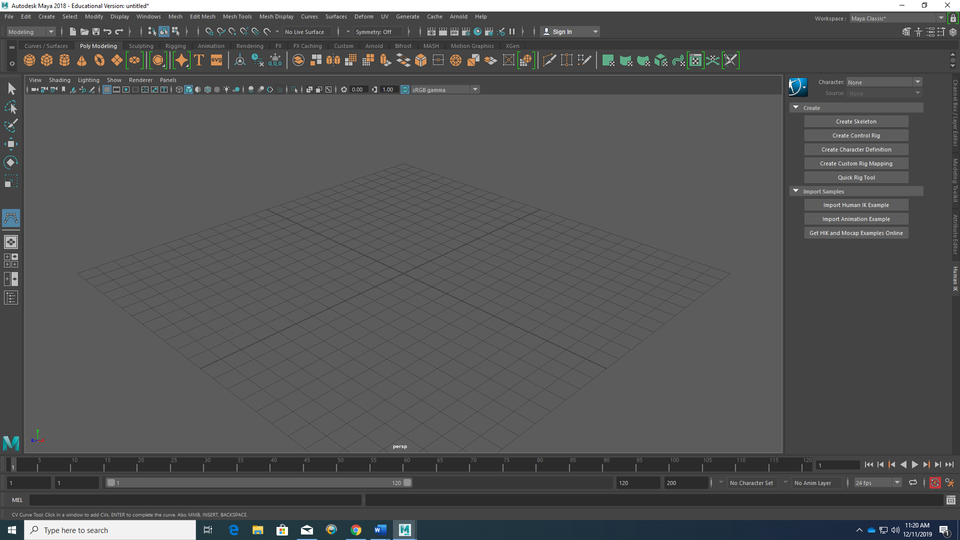Toggle auto keyframe button
This screenshot has width=960, height=540.
click(935, 483)
